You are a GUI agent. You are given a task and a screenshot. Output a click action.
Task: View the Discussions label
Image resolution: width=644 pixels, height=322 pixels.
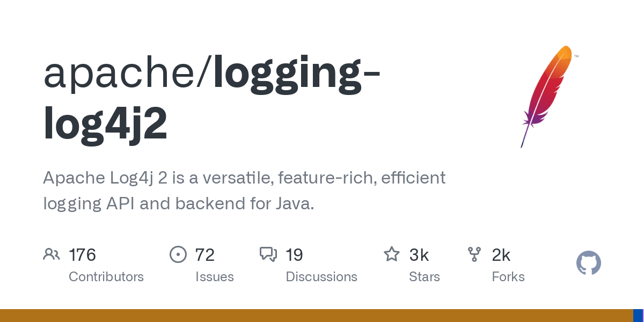[321, 277]
